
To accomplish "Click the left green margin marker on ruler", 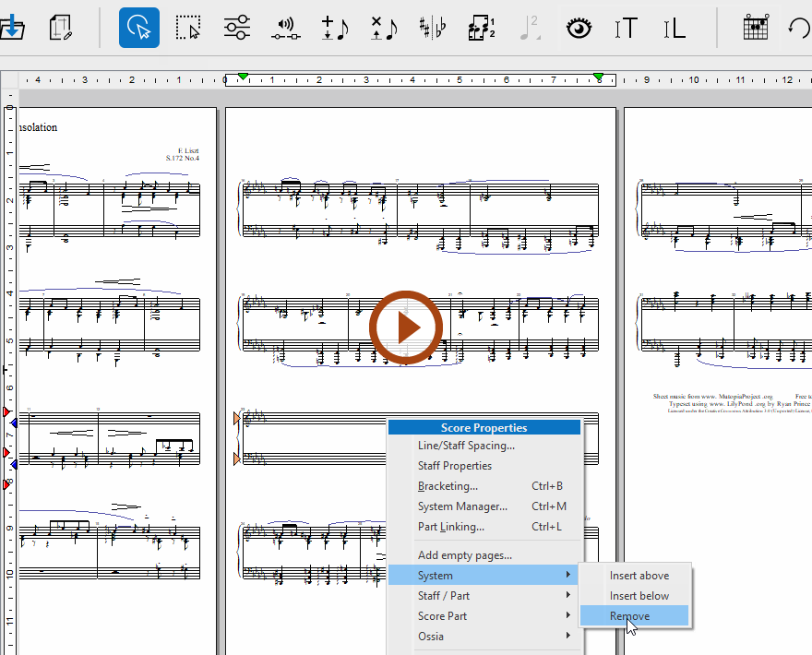I will pos(243,77).
